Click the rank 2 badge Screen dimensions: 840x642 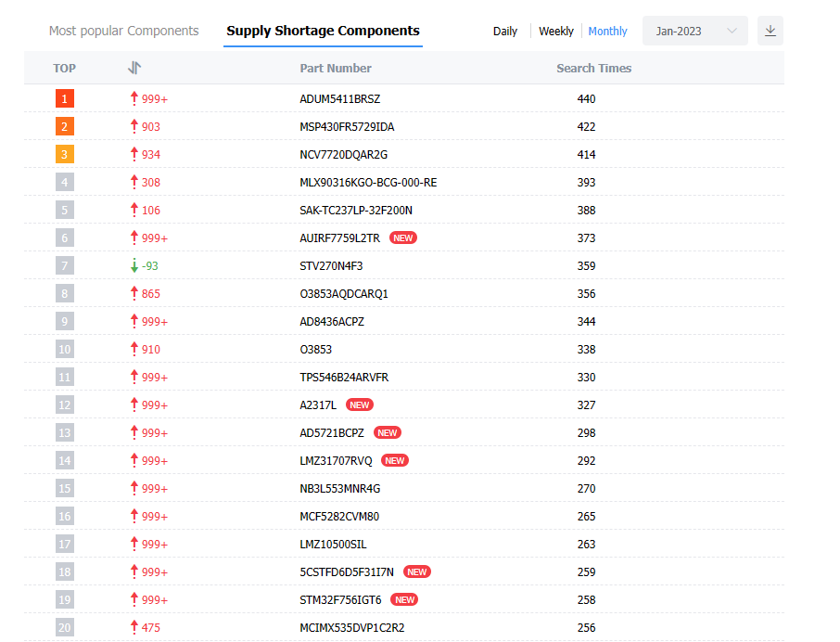click(64, 126)
